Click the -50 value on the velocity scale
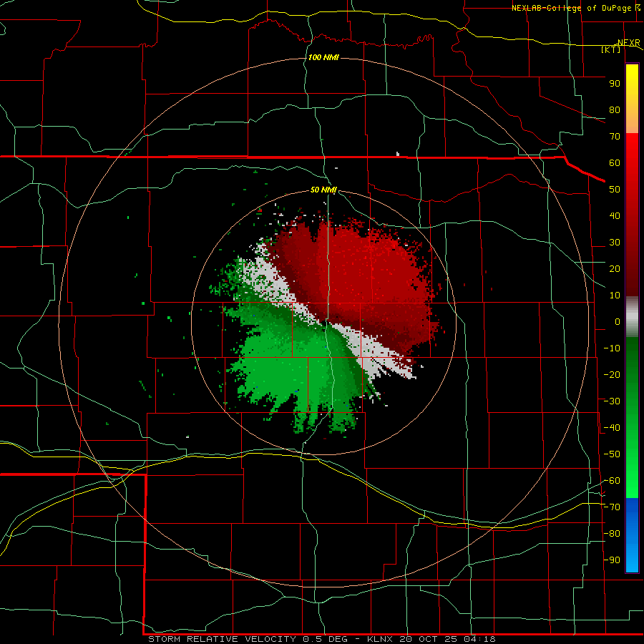This screenshot has height=644, width=644. 612,454
